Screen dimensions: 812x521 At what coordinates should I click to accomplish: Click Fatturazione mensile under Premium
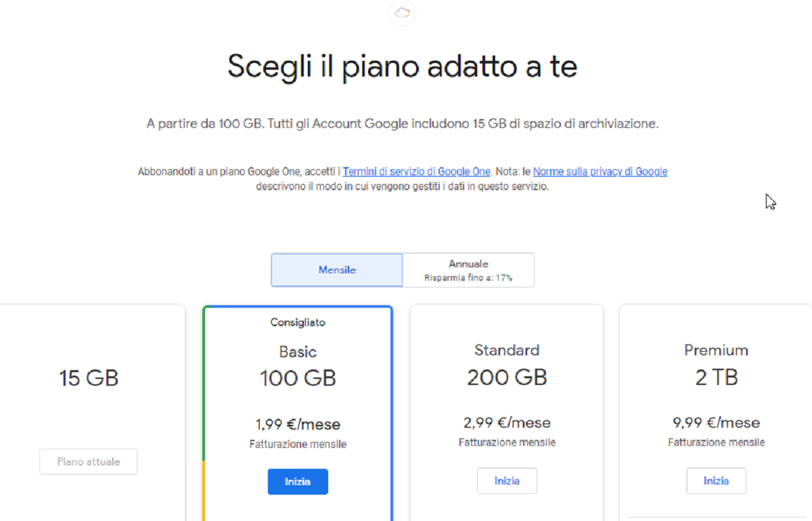pos(716,443)
